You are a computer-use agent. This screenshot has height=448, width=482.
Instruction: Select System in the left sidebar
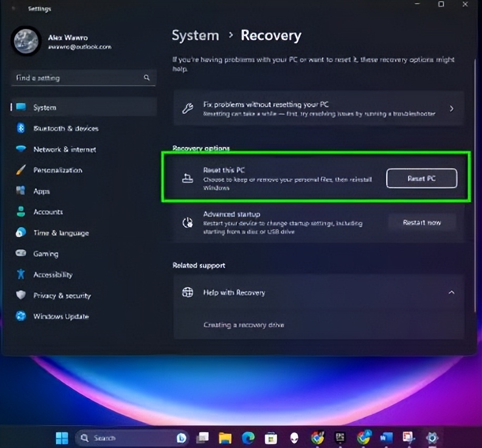pyautogui.click(x=45, y=107)
